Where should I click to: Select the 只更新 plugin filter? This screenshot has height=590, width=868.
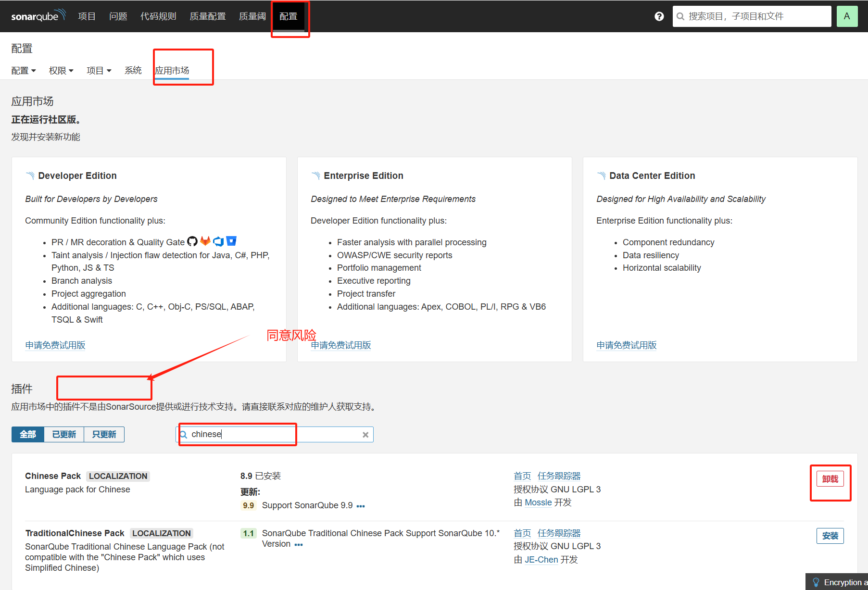click(x=104, y=434)
